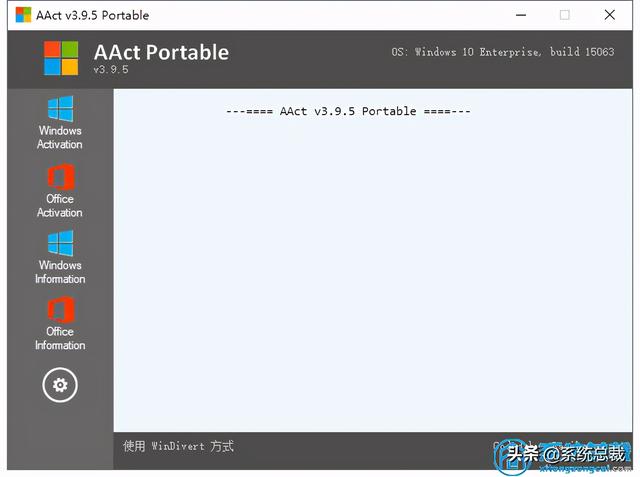Click the AAct Portable logo in header

point(61,58)
